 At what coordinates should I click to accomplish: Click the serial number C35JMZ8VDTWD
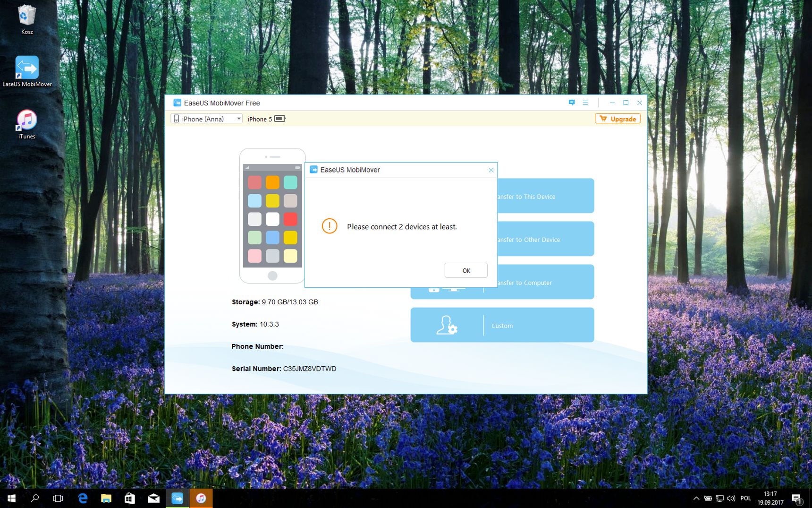310,369
